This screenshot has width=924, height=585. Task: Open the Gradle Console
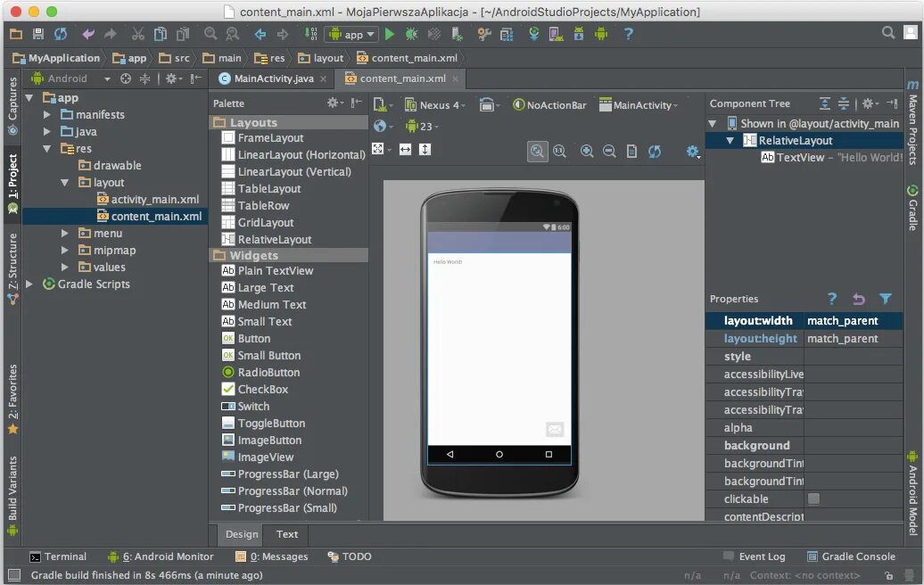(x=852, y=556)
